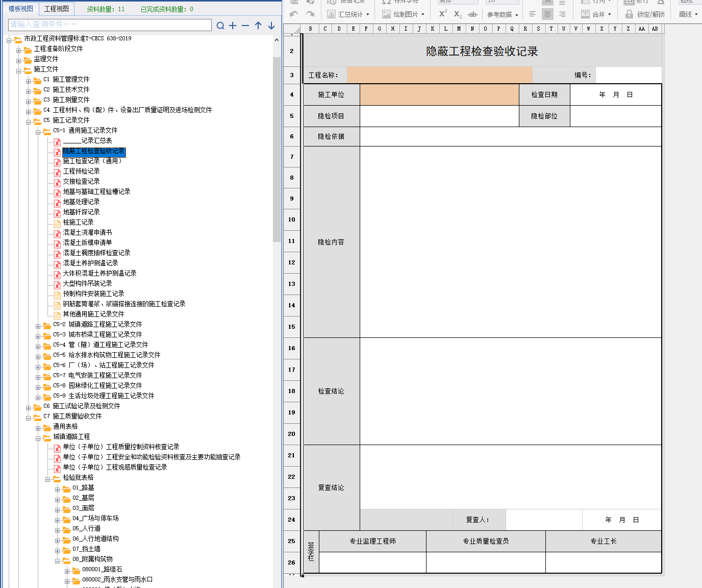Click the 检查日期 年月日 cell
This screenshot has width=702, height=588.
pyautogui.click(x=616, y=95)
